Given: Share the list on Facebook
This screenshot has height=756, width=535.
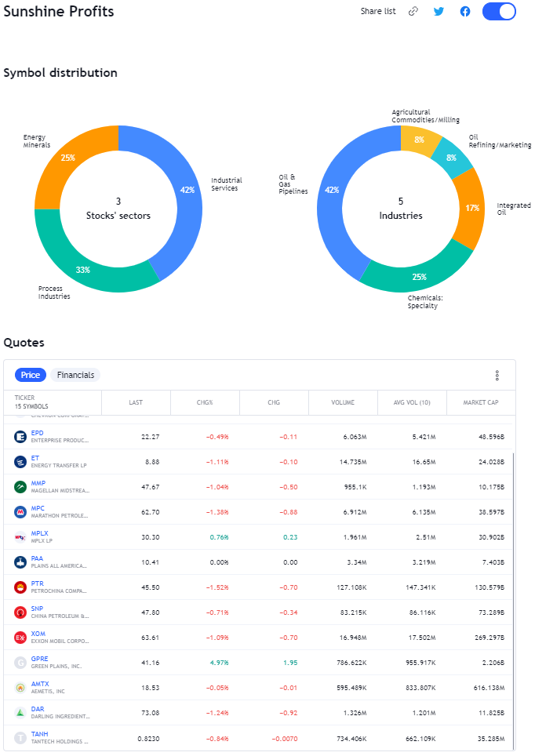Looking at the screenshot, I should click(x=465, y=12).
